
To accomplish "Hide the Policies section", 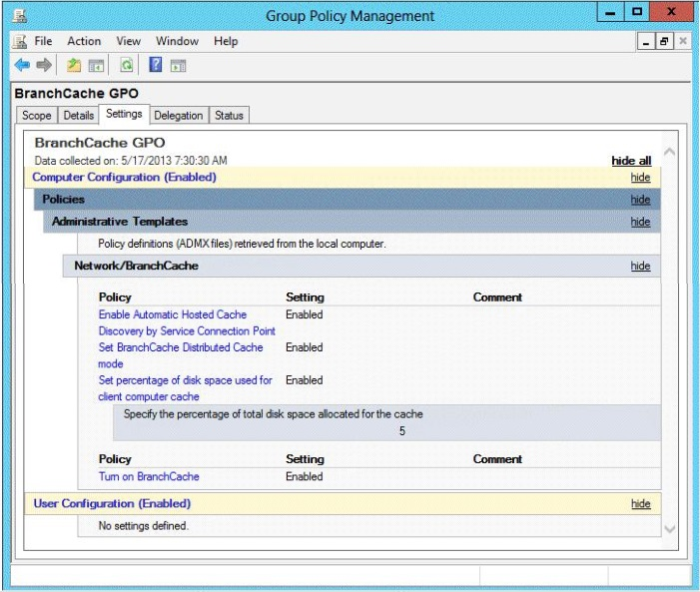I will (640, 200).
